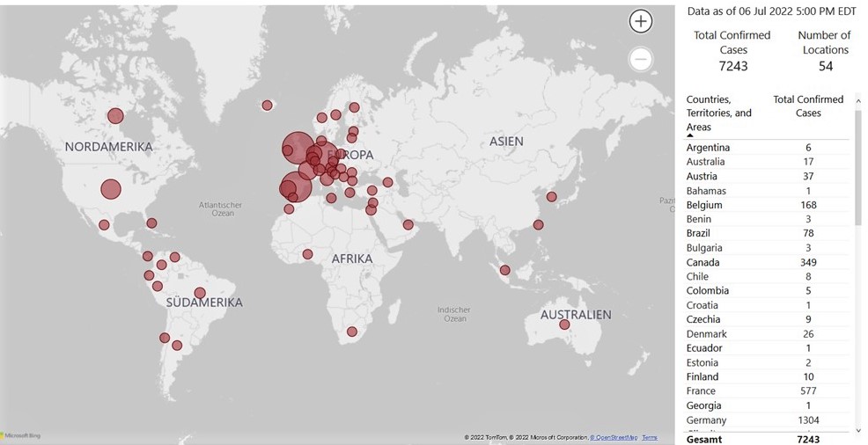Select the Brazil row in table
868x445 pixels.
[767, 233]
